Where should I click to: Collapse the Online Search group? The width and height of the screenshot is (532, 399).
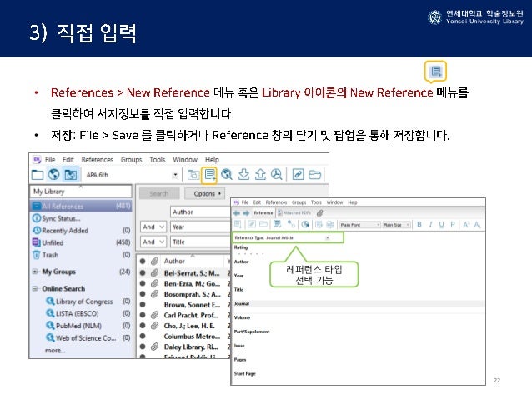click(x=35, y=288)
